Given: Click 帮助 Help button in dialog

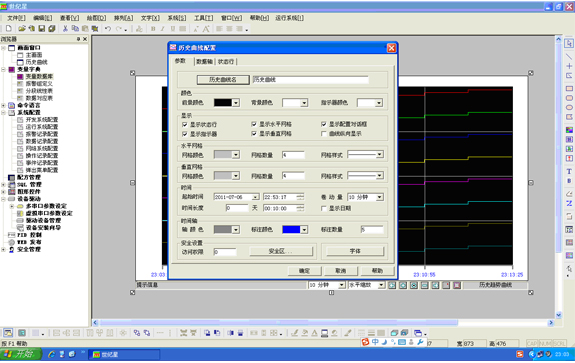Looking at the screenshot, I should coord(377,271).
